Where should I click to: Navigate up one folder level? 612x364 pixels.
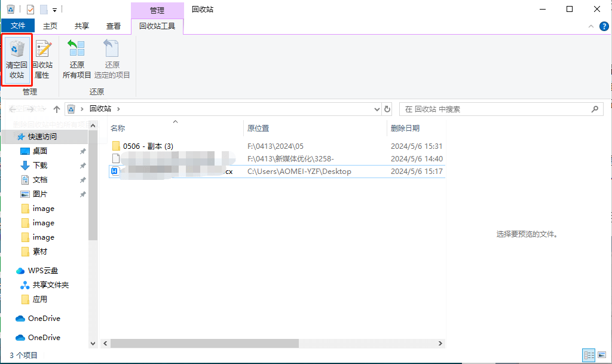[57, 109]
